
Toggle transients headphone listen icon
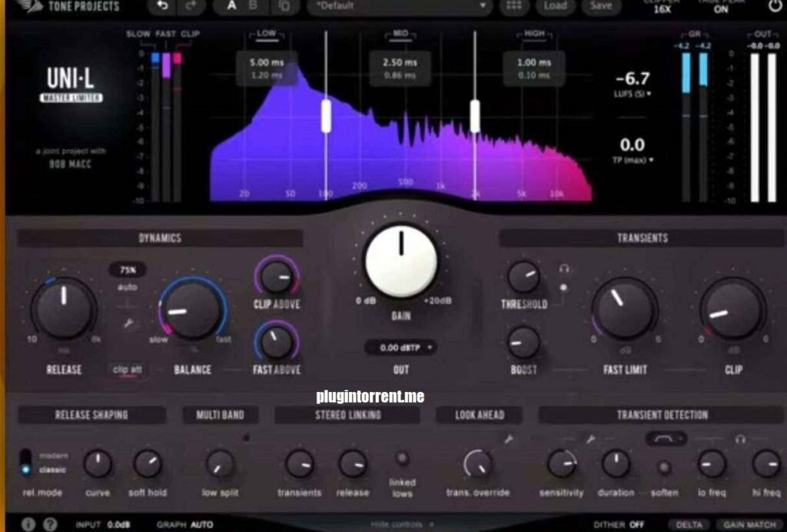(564, 269)
